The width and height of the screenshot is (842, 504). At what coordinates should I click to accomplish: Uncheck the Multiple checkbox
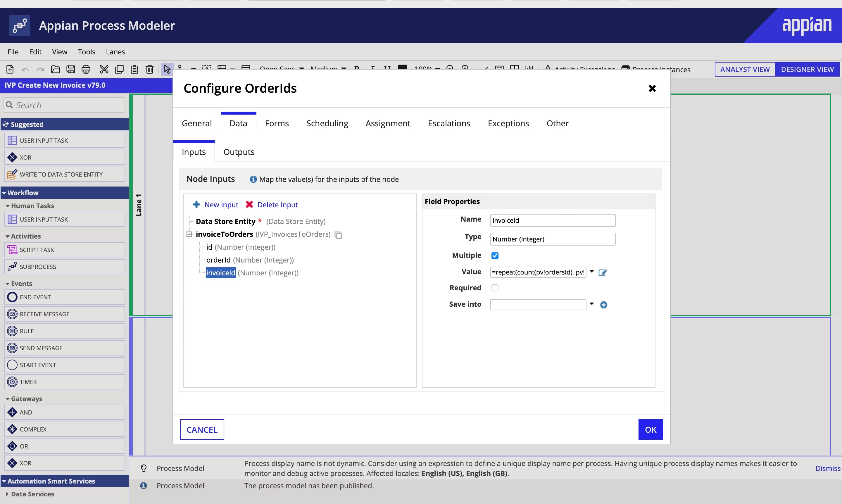click(x=495, y=256)
